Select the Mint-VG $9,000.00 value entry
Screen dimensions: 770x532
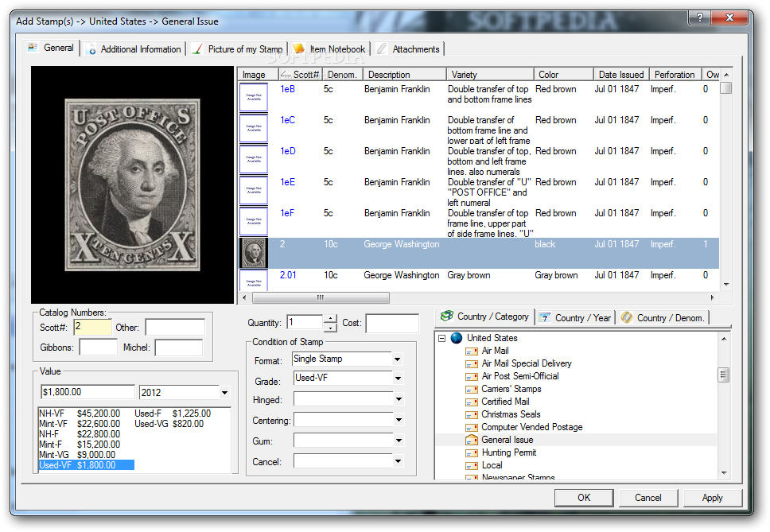point(77,455)
